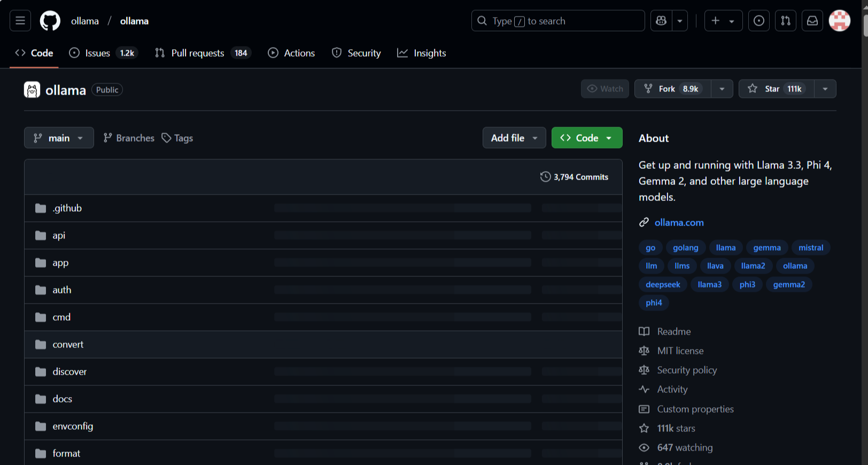Open the Add file dropdown
Image resolution: width=868 pixels, height=465 pixels.
point(514,138)
